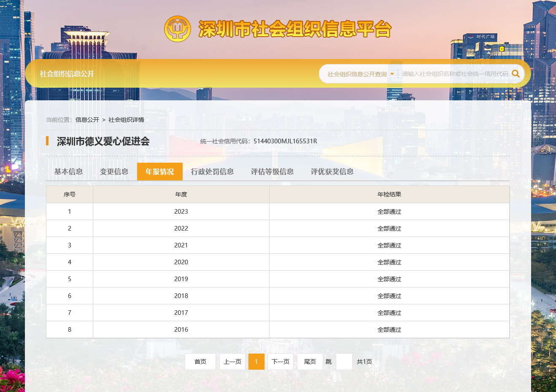Type in the organization name search field
The image size is (556, 392).
click(x=455, y=74)
